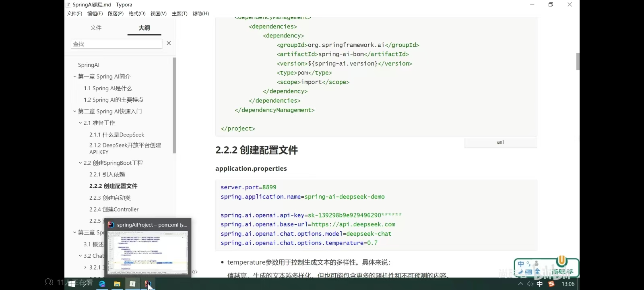This screenshot has width=644, height=290.
Task: Click the xml code language label
Action: pyautogui.click(x=500, y=143)
